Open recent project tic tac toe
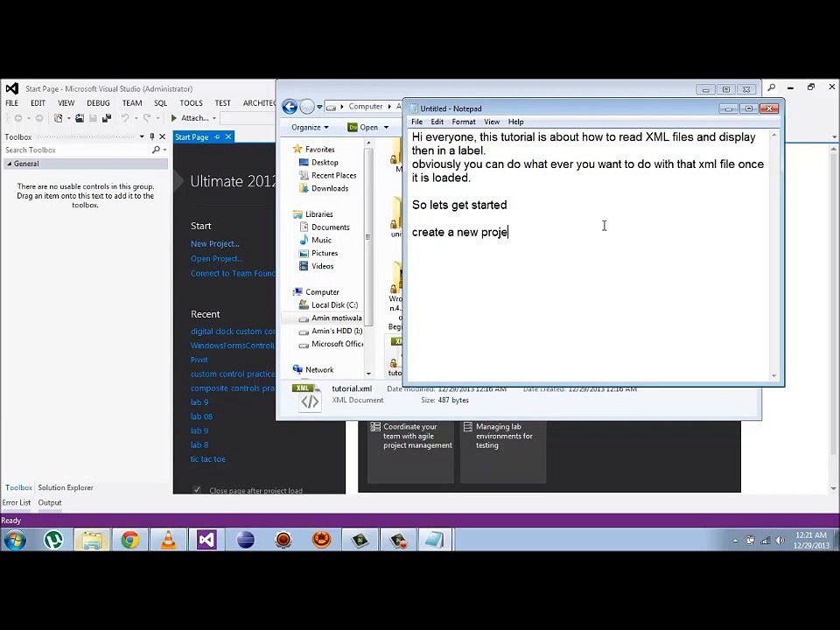Screen dimensions: 840x630 coord(208,459)
